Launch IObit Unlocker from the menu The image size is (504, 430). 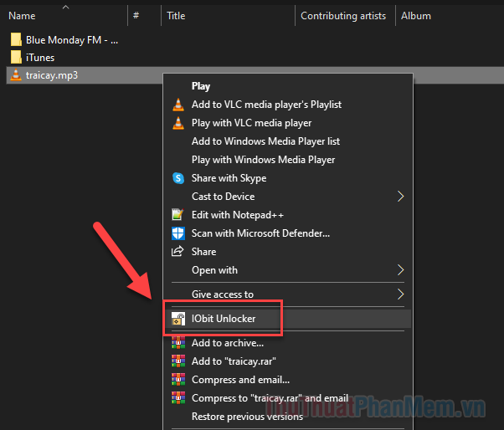point(288,319)
